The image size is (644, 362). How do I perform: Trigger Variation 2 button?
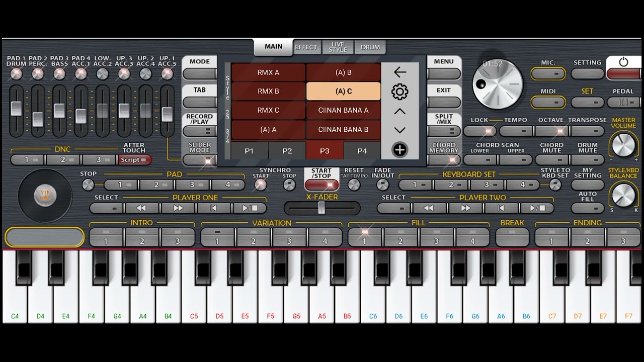253,237
